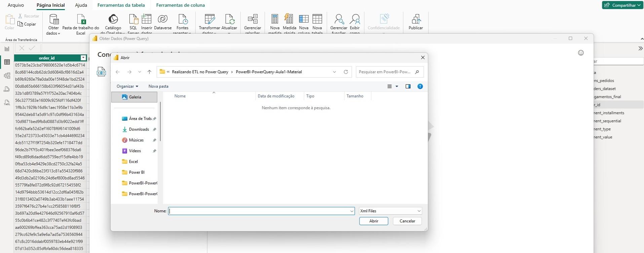644x253 pixels.
Task: Select Galeria in the navigation pane
Action: click(x=134, y=97)
